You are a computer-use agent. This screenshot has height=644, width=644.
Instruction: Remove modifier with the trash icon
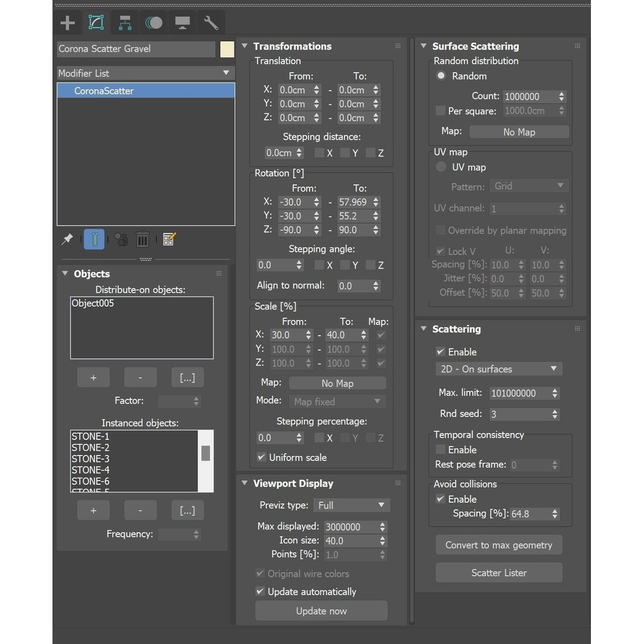click(x=143, y=239)
